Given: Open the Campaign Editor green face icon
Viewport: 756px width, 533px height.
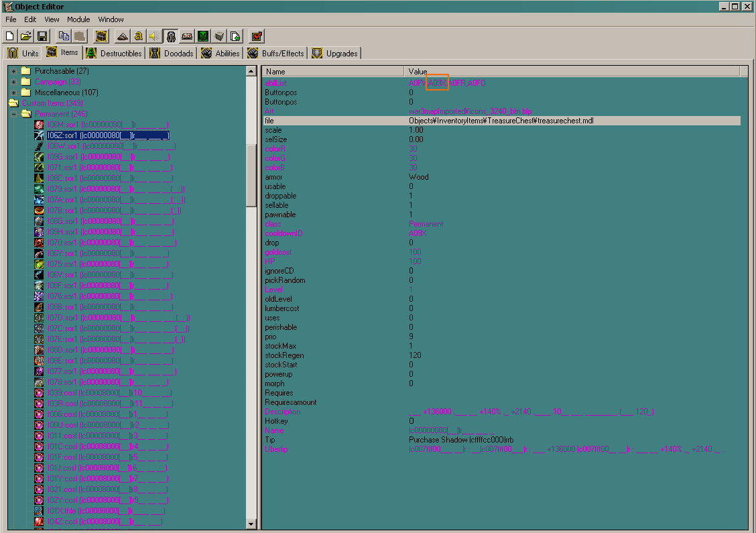Looking at the screenshot, I should point(203,36).
